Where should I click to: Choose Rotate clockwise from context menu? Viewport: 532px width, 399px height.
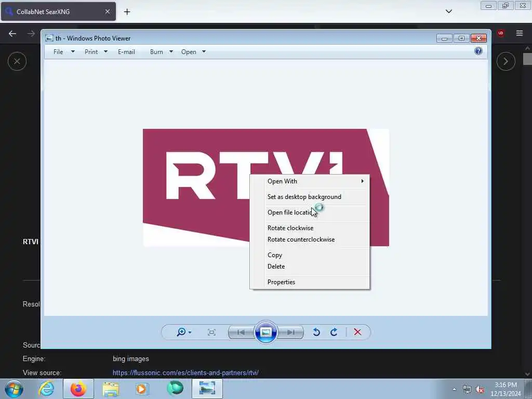click(310, 228)
